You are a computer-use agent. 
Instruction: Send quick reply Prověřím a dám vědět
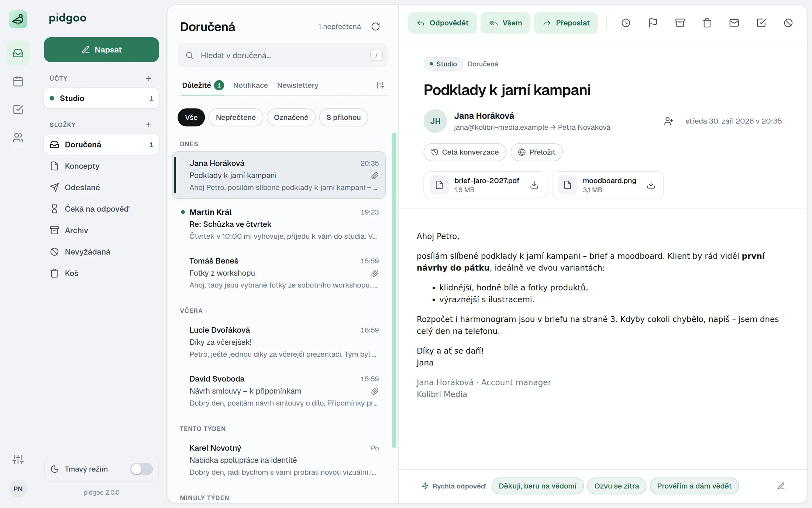[694, 486]
